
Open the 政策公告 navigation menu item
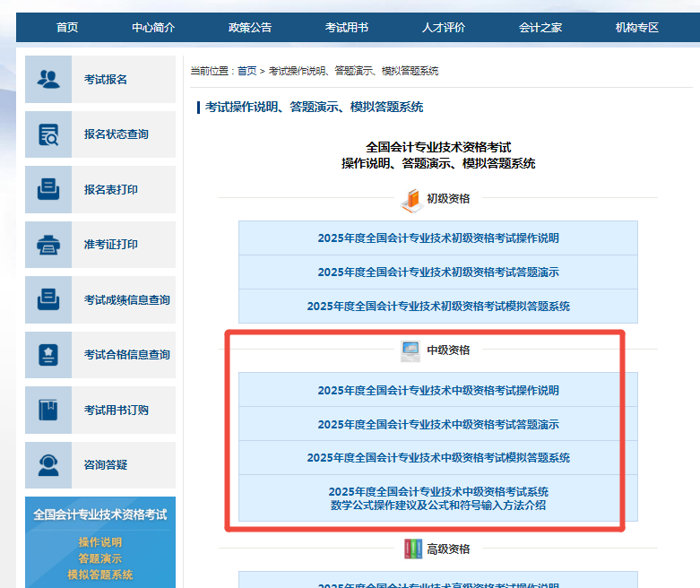tap(250, 28)
